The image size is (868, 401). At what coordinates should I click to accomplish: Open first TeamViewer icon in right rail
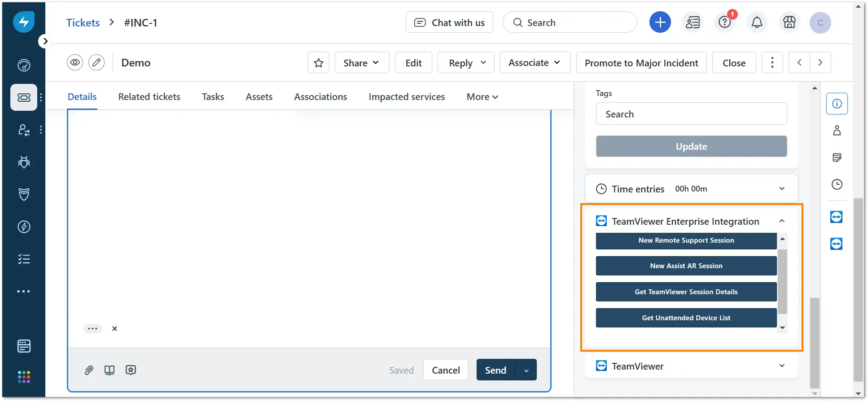pos(837,217)
